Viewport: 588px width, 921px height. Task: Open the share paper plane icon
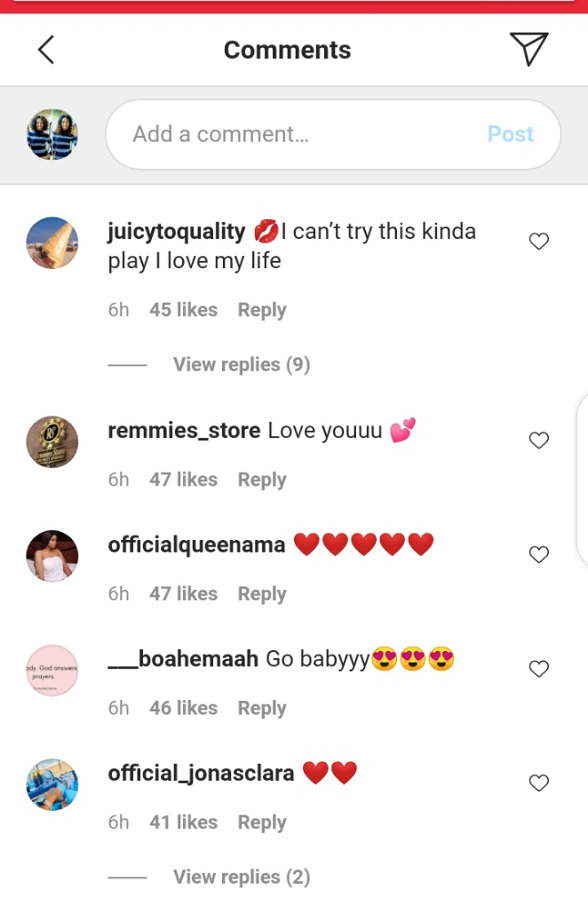coord(528,49)
